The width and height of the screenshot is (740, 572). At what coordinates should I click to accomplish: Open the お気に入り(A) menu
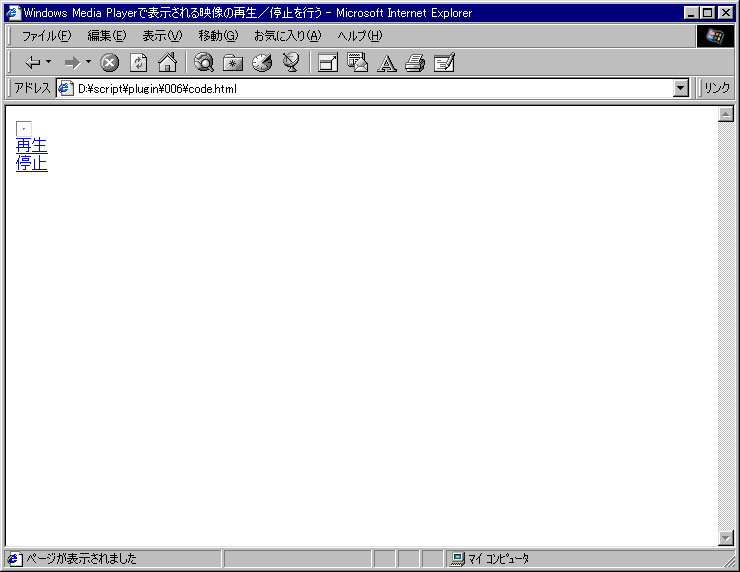(x=287, y=36)
